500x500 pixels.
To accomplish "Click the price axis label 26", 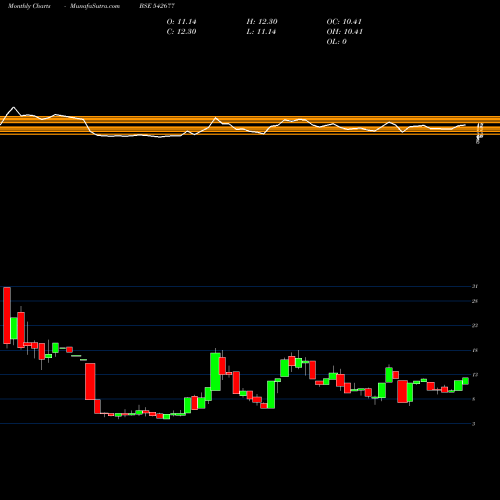I will pos(475,301).
